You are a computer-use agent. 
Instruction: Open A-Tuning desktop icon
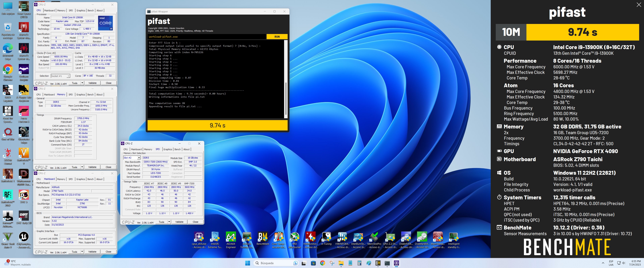tap(326, 239)
